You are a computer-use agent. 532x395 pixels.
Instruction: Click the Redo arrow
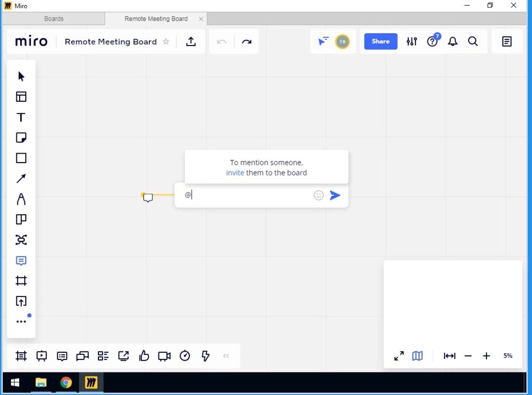pyautogui.click(x=247, y=42)
